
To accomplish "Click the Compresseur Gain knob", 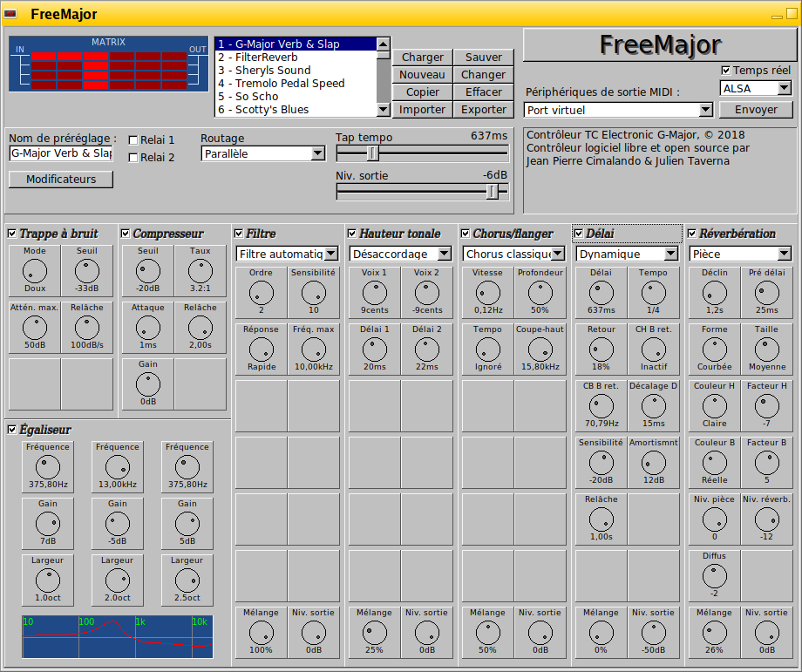I will (x=148, y=384).
